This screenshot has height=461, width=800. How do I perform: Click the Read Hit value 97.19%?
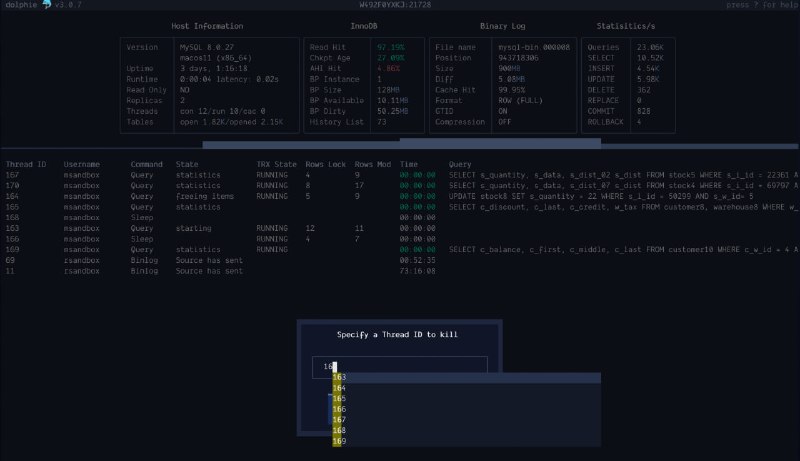391,47
